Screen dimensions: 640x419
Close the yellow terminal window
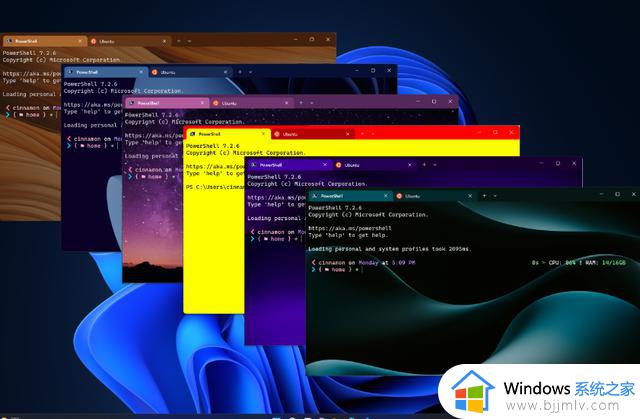pos(511,132)
